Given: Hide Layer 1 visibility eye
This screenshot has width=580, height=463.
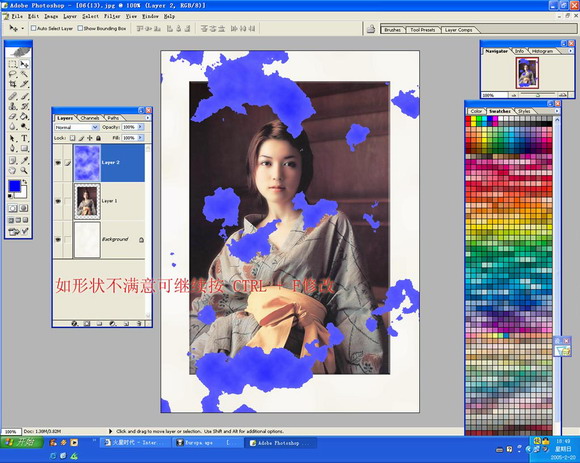Looking at the screenshot, I should coord(58,201).
